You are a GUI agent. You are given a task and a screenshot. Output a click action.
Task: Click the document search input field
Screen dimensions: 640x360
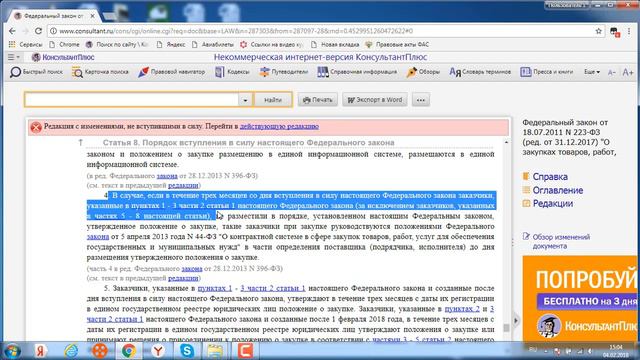(131, 100)
